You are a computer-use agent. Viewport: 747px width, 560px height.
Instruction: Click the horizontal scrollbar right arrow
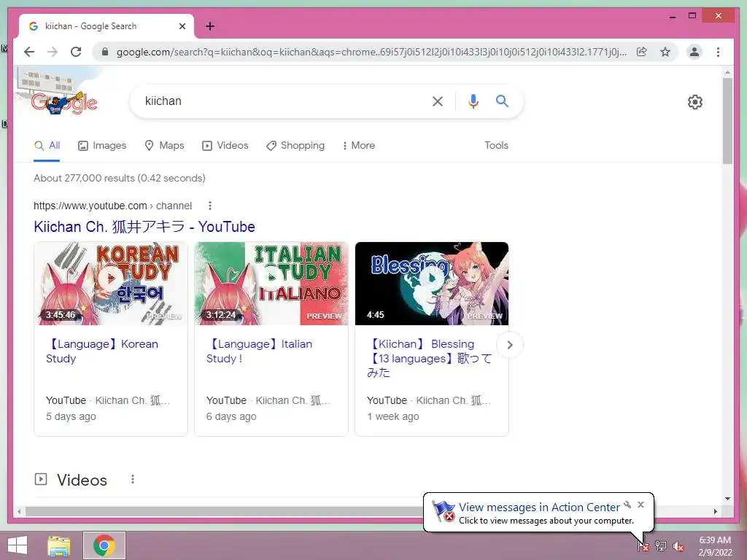click(x=716, y=511)
